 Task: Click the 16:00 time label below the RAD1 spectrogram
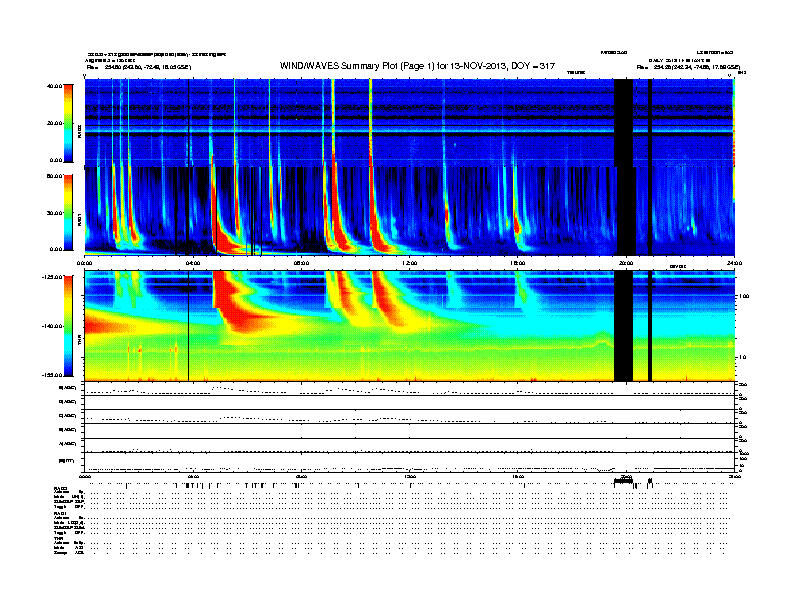click(518, 263)
